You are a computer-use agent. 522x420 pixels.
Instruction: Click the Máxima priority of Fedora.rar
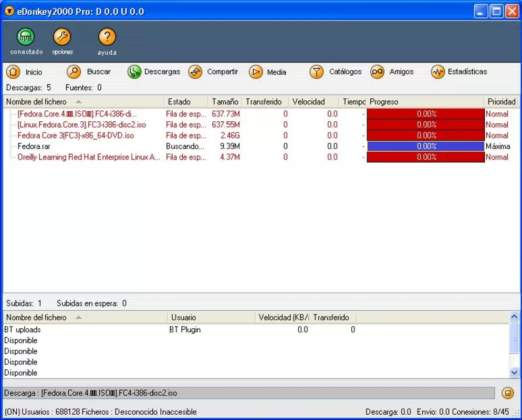(498, 146)
